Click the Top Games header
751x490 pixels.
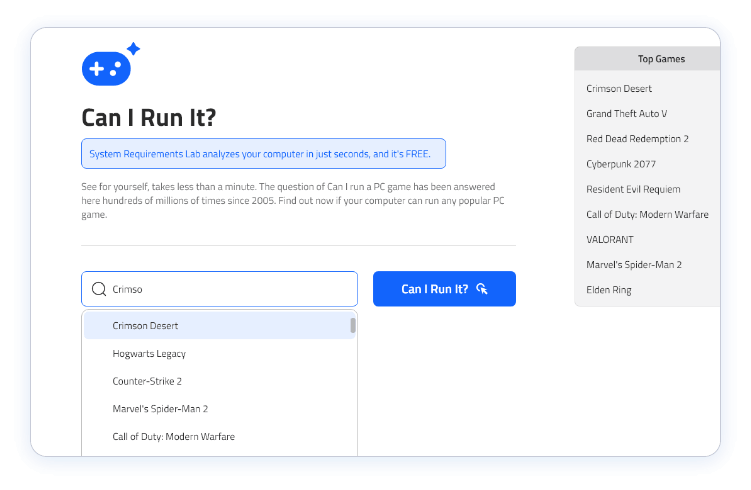pyautogui.click(x=648, y=58)
